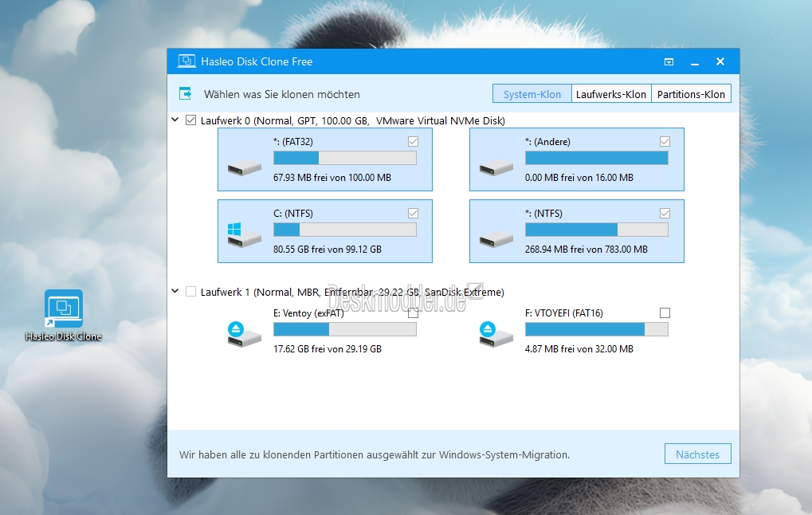812x515 pixels.
Task: Collapse the Laufwerk 1 disk group
Action: [x=175, y=291]
